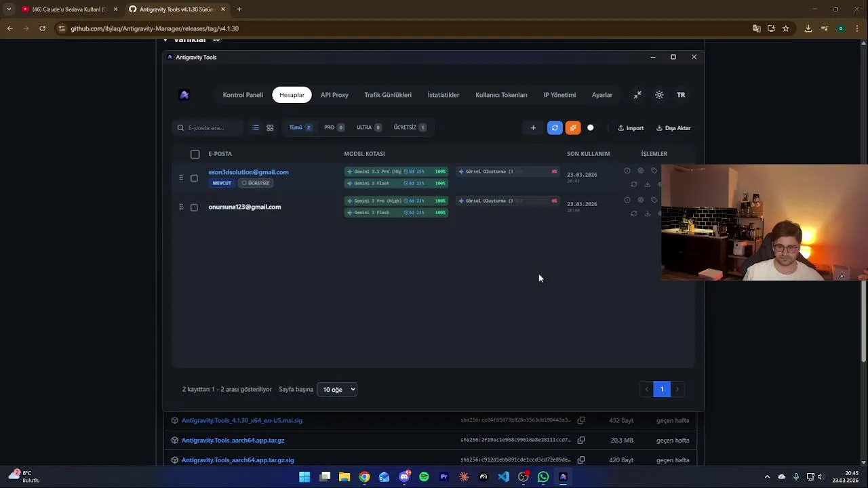Click tag icon for onursuna123 account

click(x=654, y=200)
